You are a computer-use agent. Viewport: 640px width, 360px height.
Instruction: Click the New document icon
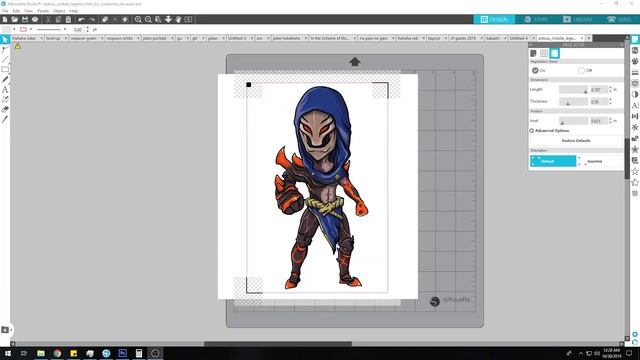[x=5, y=19]
